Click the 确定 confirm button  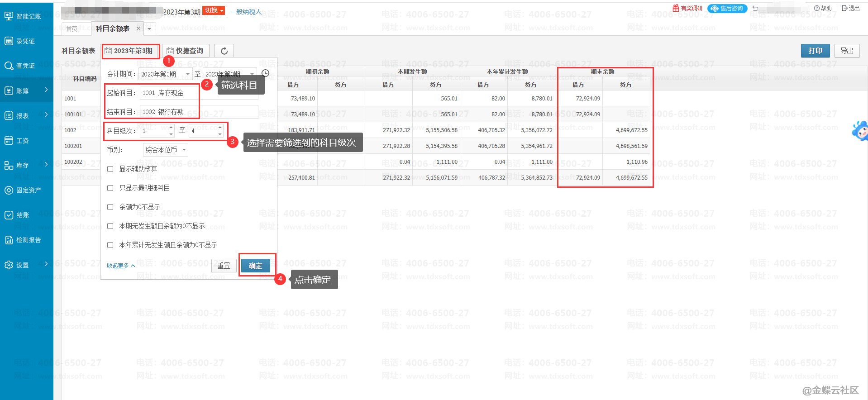click(255, 266)
